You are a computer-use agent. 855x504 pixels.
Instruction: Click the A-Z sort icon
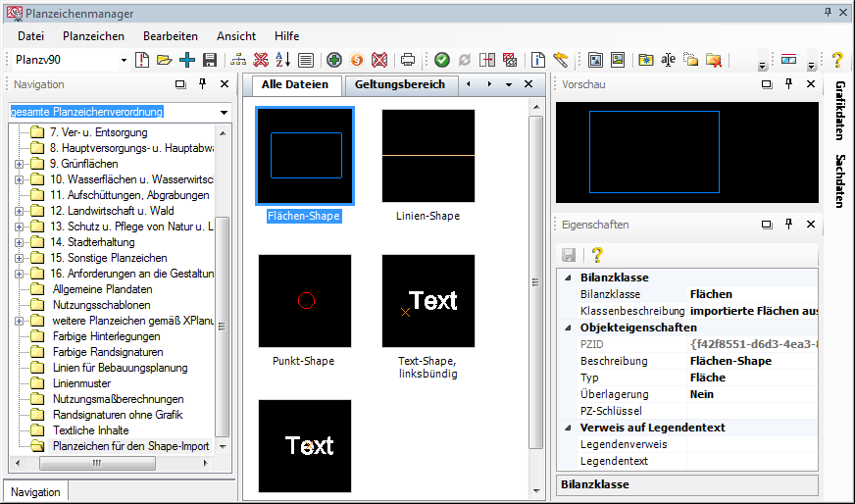pyautogui.click(x=283, y=60)
